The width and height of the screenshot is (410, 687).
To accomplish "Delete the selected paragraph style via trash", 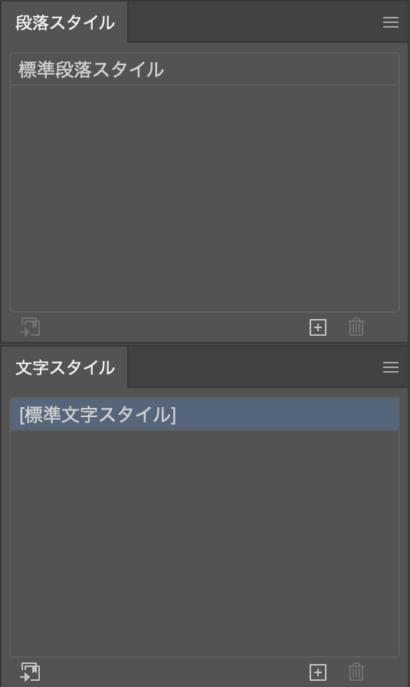I will [x=356, y=327].
